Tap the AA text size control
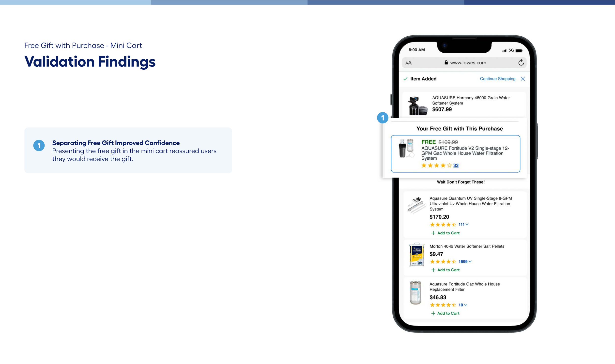This screenshot has width=615, height=364. pyautogui.click(x=408, y=63)
